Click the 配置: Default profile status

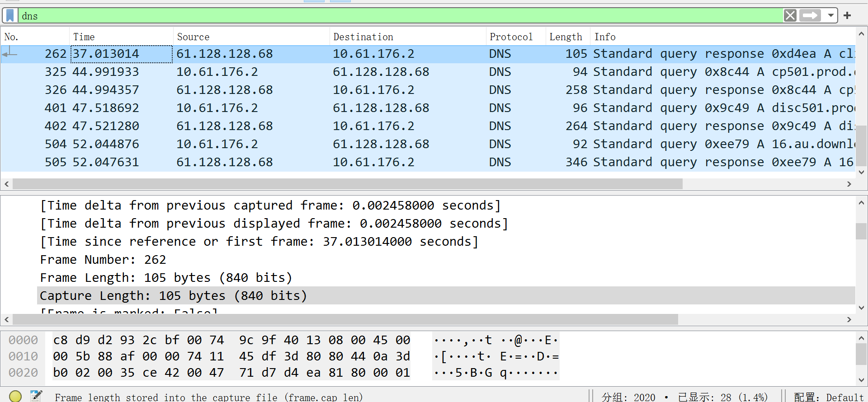(829, 397)
